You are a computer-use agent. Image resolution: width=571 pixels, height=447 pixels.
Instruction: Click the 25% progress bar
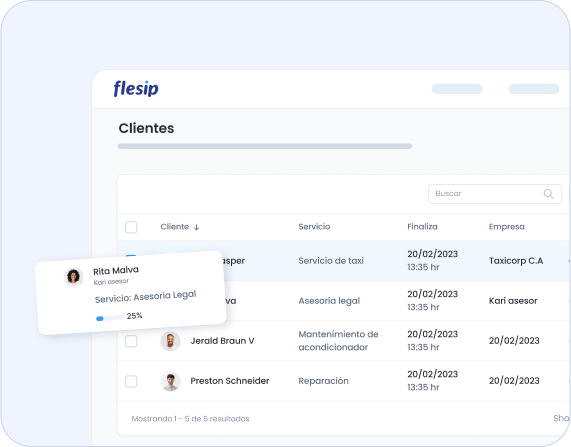[x=109, y=318]
